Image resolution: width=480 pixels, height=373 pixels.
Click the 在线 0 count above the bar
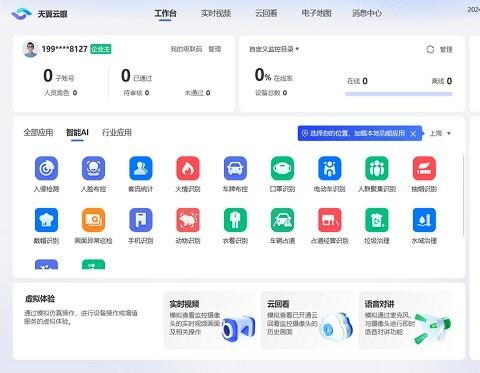(x=357, y=81)
